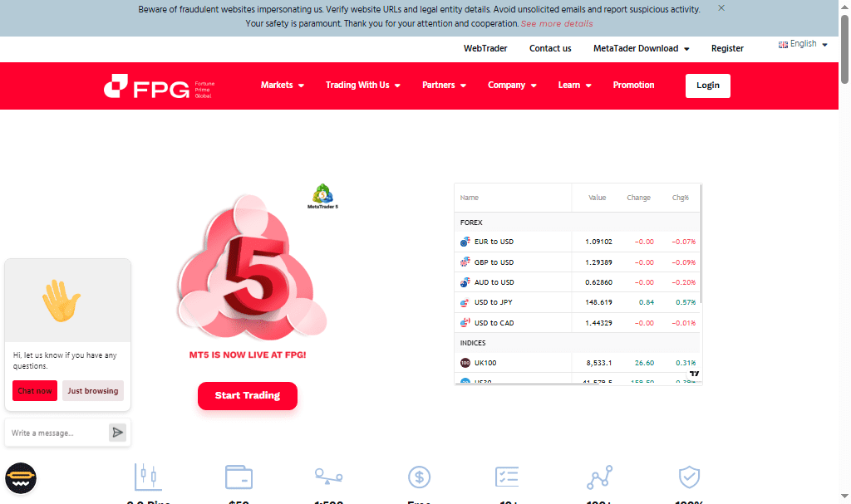Expand the Trading With Us menu
Image resolution: width=851 pixels, height=504 pixels.
click(362, 86)
